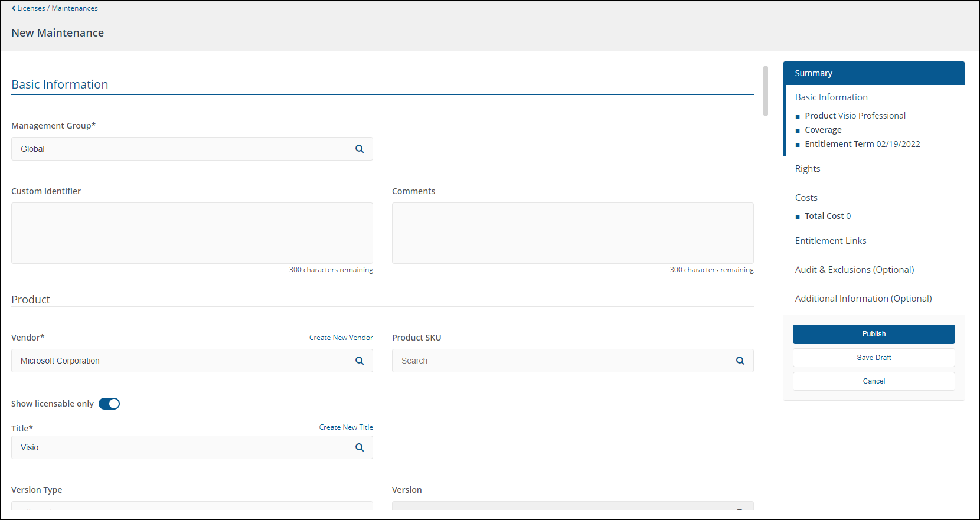The height and width of the screenshot is (520, 980).
Task: Click the Vendor field search icon
Action: point(359,361)
